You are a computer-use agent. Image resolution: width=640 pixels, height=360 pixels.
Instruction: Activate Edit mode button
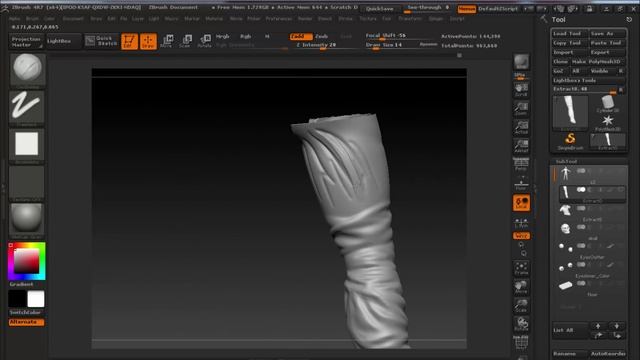[x=129, y=41]
